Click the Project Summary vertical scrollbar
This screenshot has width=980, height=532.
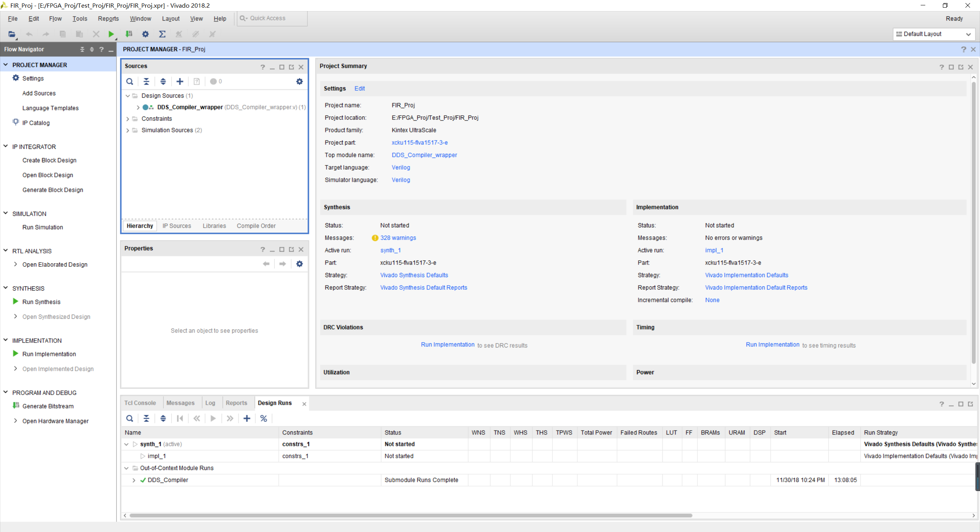tap(973, 222)
